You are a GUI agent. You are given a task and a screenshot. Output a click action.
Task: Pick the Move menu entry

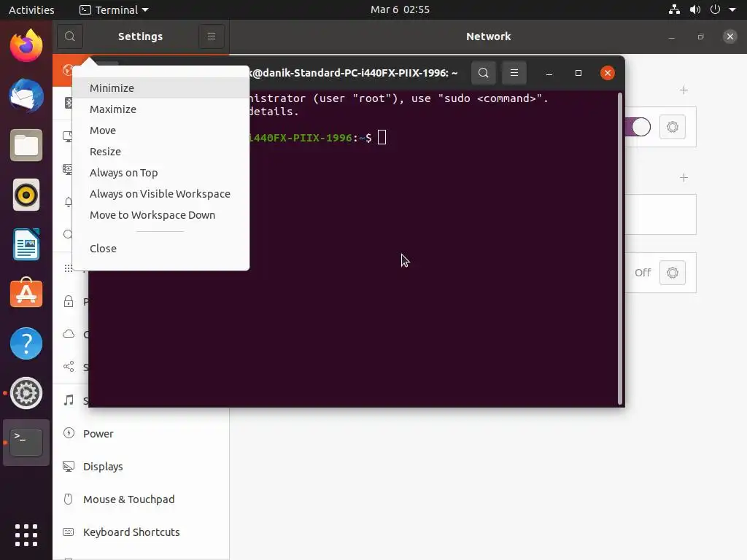click(x=160, y=130)
